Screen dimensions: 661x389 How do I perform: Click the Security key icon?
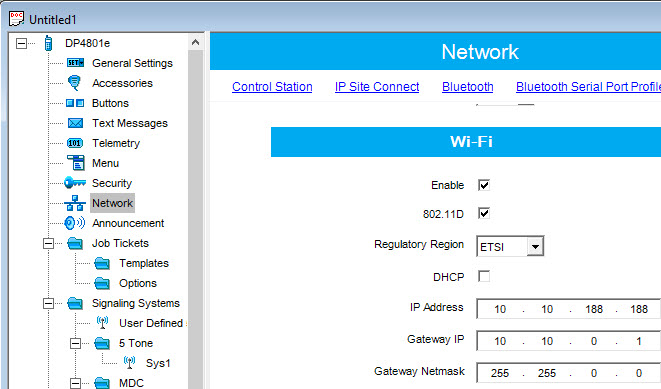coord(75,183)
